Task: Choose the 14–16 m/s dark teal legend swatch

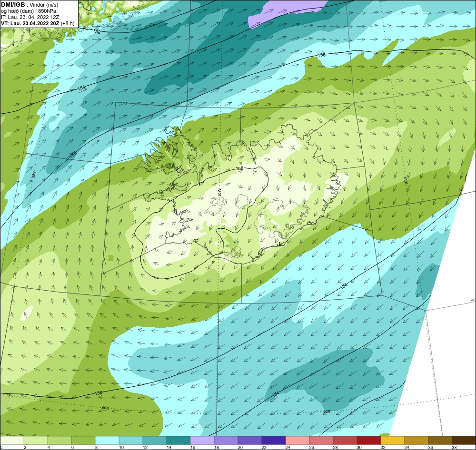Action: tap(178, 440)
